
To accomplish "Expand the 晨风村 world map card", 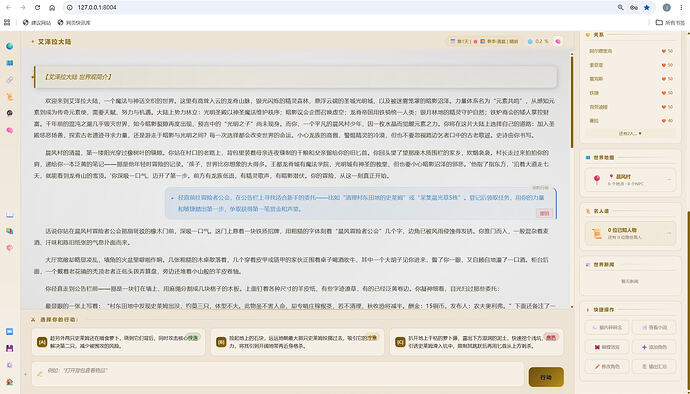I will 631,180.
